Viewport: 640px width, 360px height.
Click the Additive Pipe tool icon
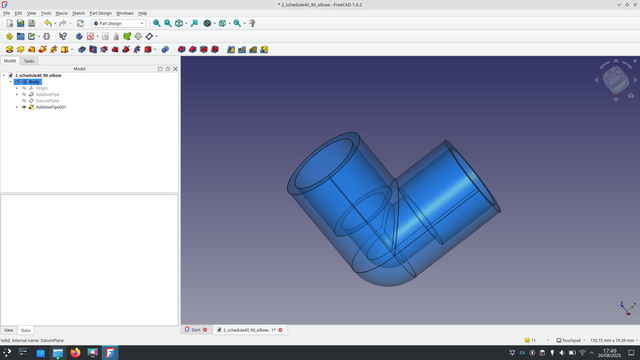[x=42, y=49]
